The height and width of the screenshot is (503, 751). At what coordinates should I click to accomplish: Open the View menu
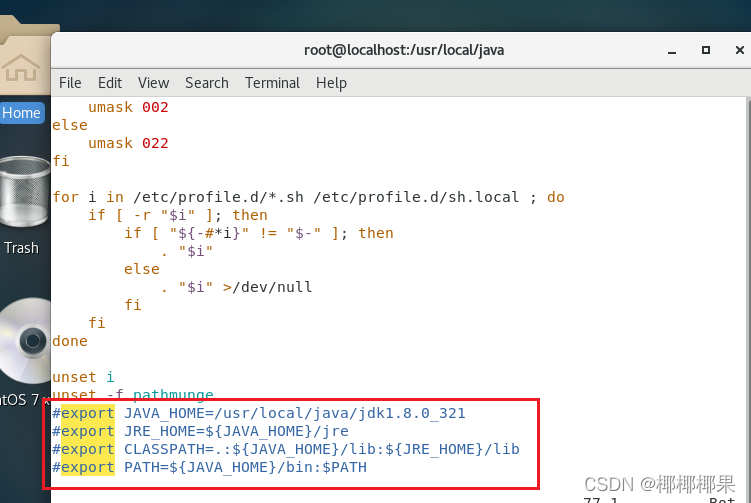[153, 83]
